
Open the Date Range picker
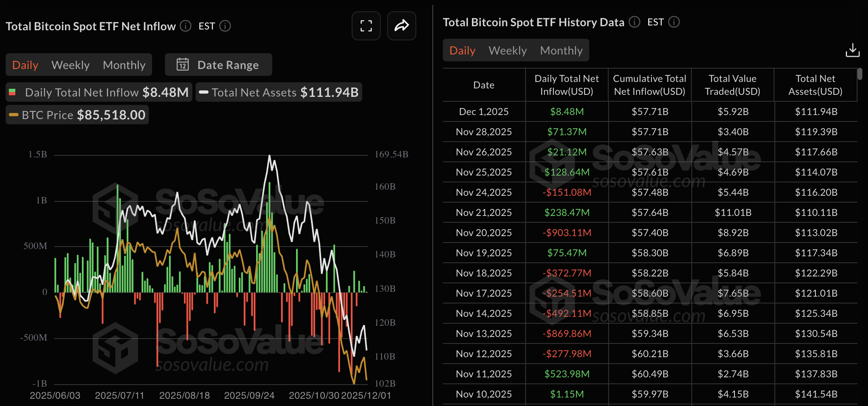pos(228,65)
